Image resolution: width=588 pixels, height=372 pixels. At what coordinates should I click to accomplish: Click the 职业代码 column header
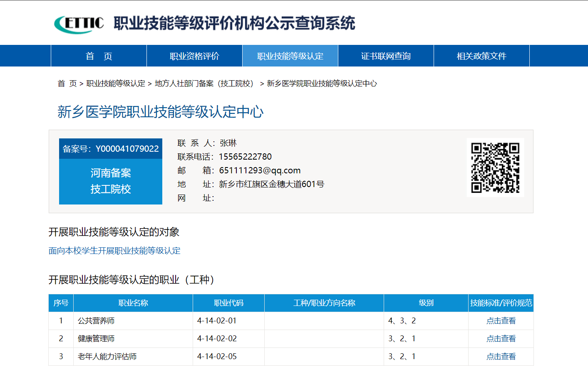coord(228,303)
